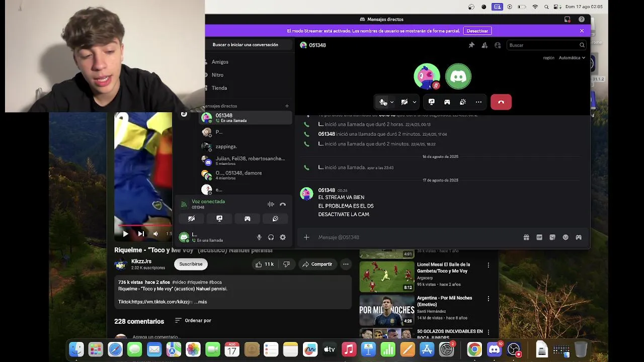The image size is (644, 362).
Task: Open camera options arrow in call bar
Action: [x=415, y=102]
